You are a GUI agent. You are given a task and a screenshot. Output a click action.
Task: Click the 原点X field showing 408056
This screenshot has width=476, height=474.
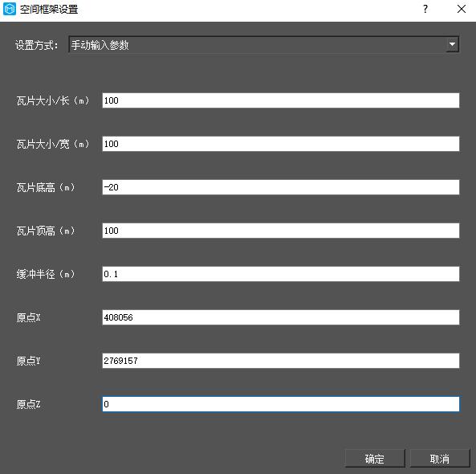280,317
